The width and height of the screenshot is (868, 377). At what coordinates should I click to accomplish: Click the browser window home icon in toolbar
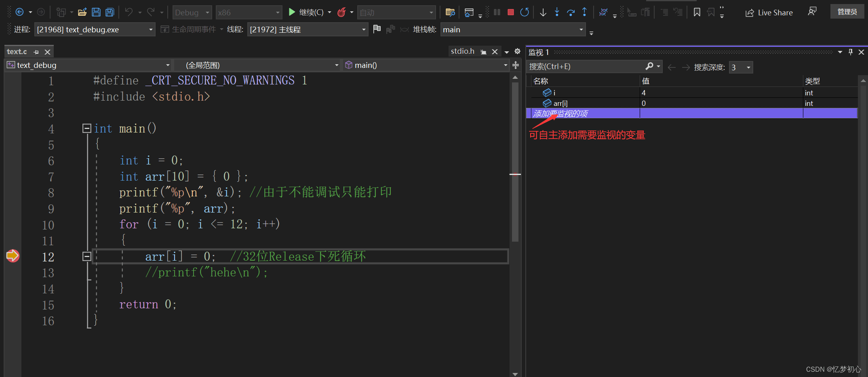click(469, 12)
